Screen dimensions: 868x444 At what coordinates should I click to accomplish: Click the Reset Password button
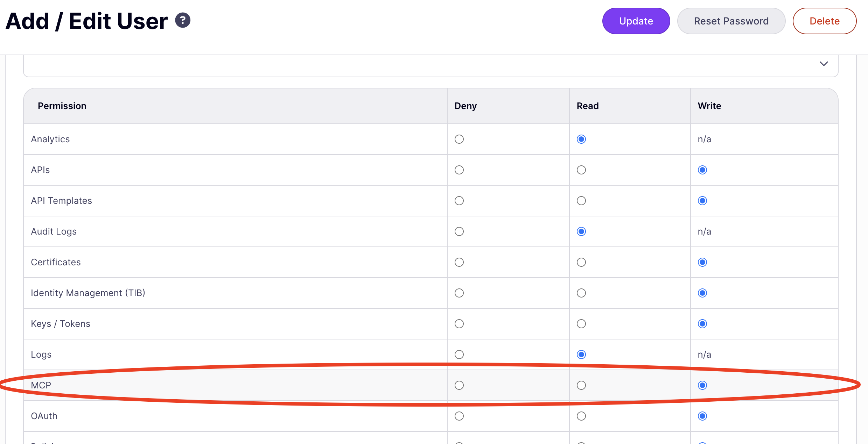coord(731,21)
